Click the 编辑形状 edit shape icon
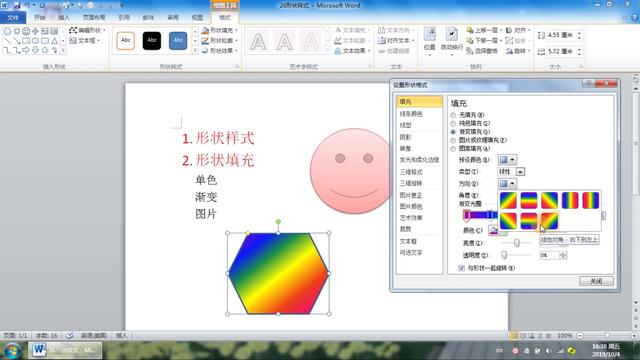The image size is (640, 360). 73,30
